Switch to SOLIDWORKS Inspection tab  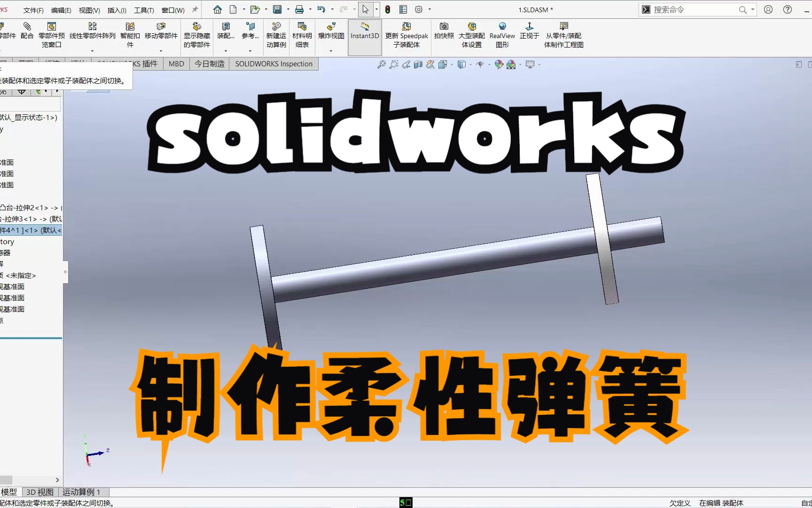pyautogui.click(x=274, y=64)
